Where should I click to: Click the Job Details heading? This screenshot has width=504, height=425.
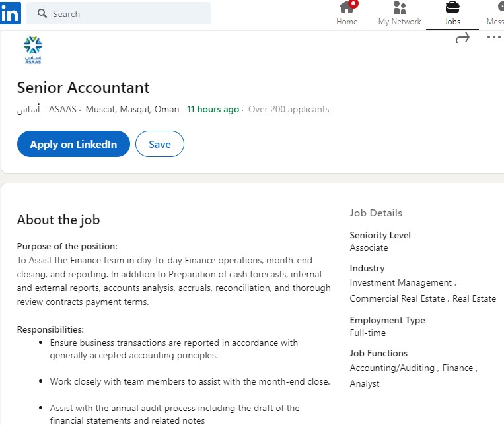pos(376,213)
